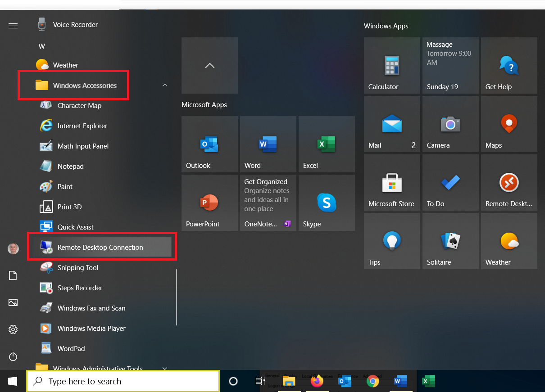Launch the Skype tile

[327, 203]
